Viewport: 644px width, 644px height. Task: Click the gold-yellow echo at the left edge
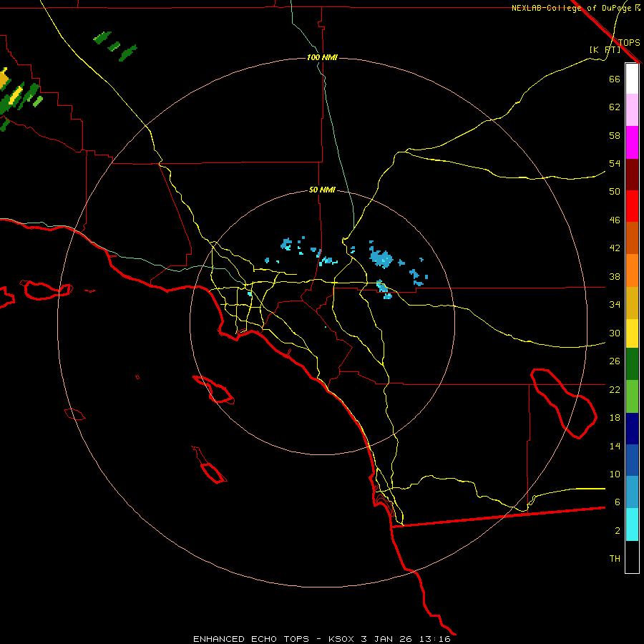pyautogui.click(x=3, y=79)
